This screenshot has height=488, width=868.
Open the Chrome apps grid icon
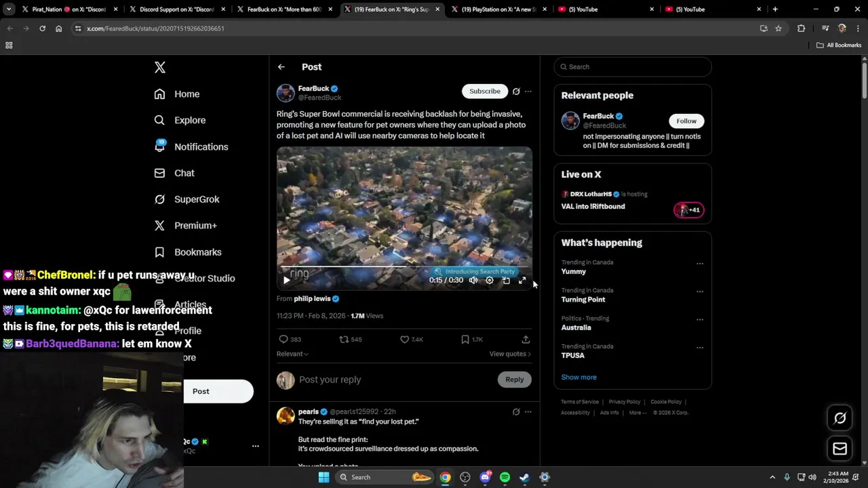(x=9, y=45)
